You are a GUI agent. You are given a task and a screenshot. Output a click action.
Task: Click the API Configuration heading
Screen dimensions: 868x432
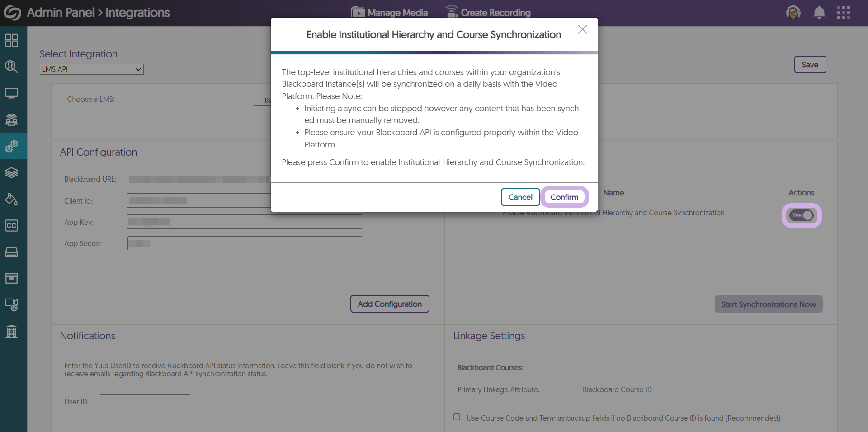click(99, 152)
